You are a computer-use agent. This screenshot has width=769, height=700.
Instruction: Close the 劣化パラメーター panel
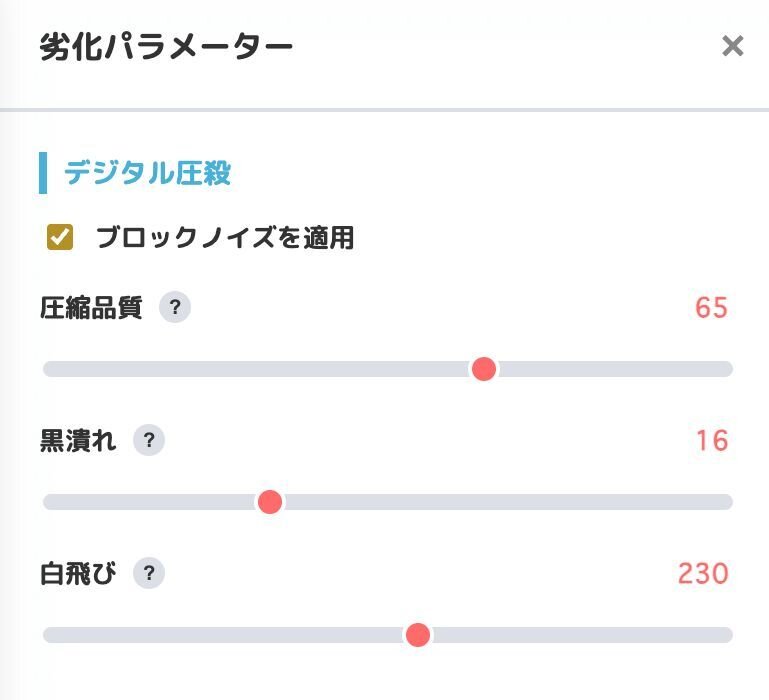[733, 46]
